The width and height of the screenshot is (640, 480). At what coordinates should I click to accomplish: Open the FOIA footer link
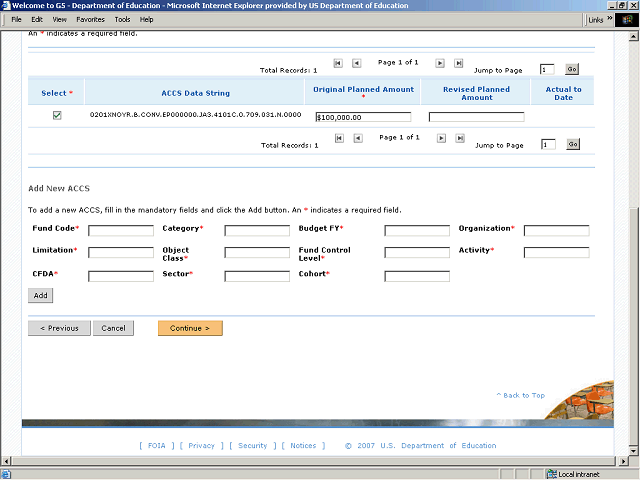point(157,445)
